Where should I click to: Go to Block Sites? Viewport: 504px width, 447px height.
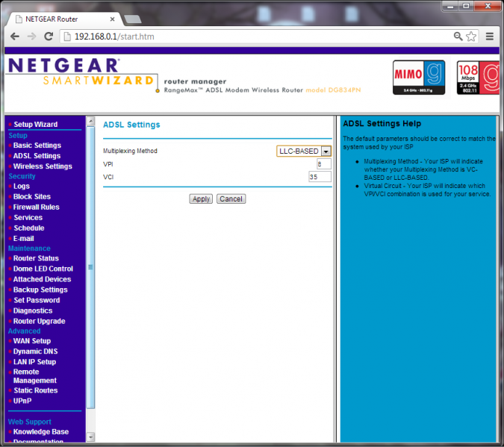tap(32, 196)
